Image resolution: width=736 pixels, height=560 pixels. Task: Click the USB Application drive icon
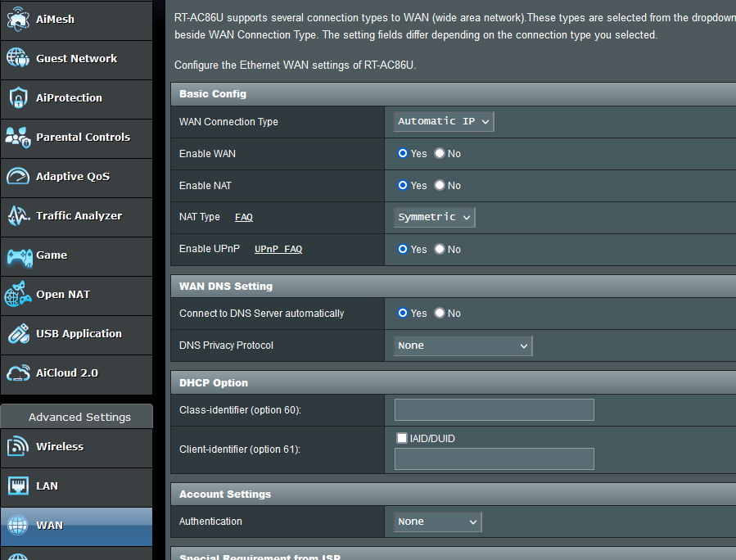(19, 334)
